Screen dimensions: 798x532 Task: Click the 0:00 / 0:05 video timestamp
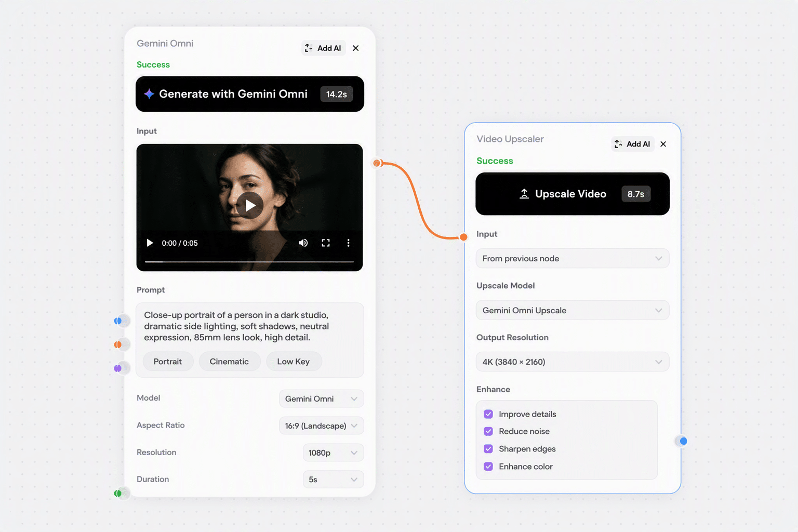pyautogui.click(x=180, y=243)
